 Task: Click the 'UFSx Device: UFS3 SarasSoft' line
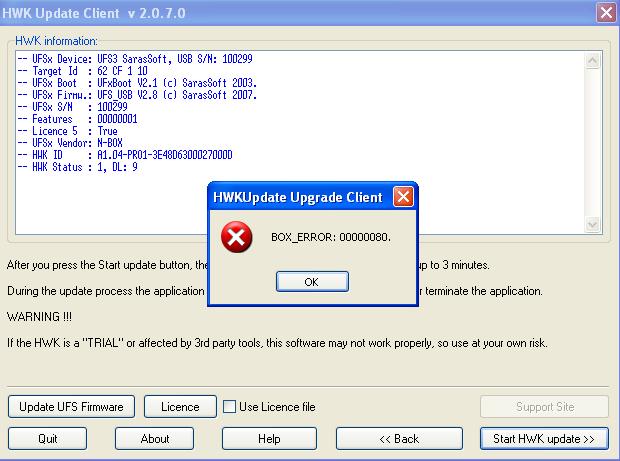[135, 59]
